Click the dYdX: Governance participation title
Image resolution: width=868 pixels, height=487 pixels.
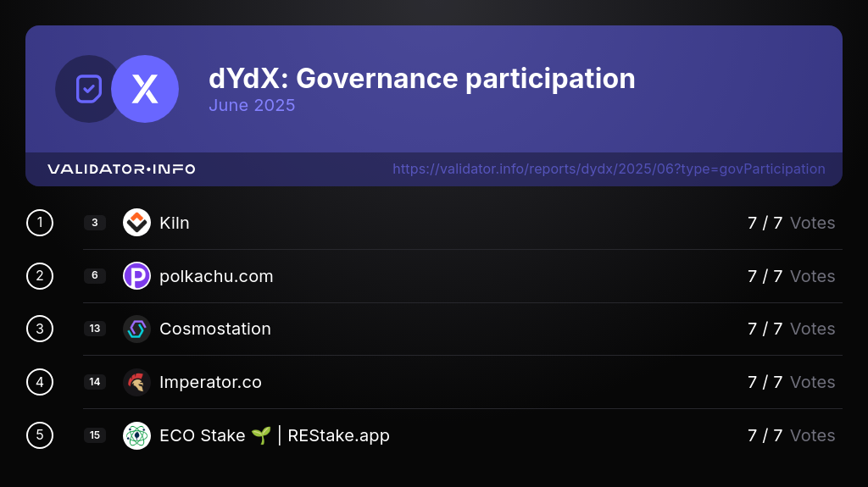click(422, 79)
